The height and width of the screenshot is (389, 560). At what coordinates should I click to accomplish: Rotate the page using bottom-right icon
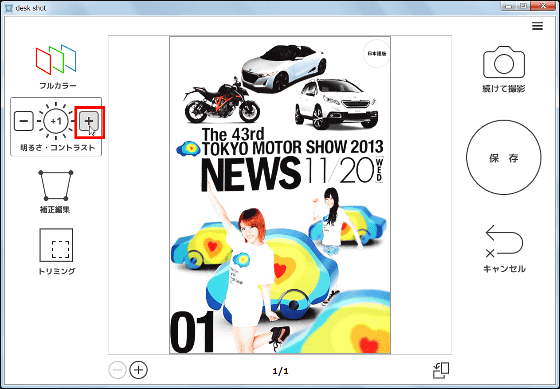(441, 370)
